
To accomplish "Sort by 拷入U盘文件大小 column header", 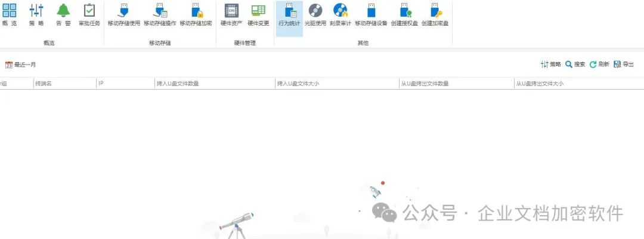I will (x=337, y=84).
